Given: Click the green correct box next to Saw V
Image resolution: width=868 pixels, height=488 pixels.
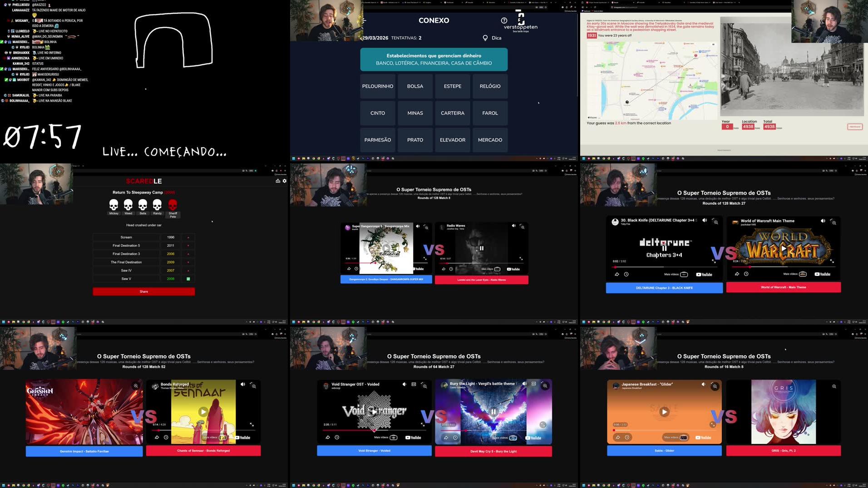Looking at the screenshot, I should point(188,279).
